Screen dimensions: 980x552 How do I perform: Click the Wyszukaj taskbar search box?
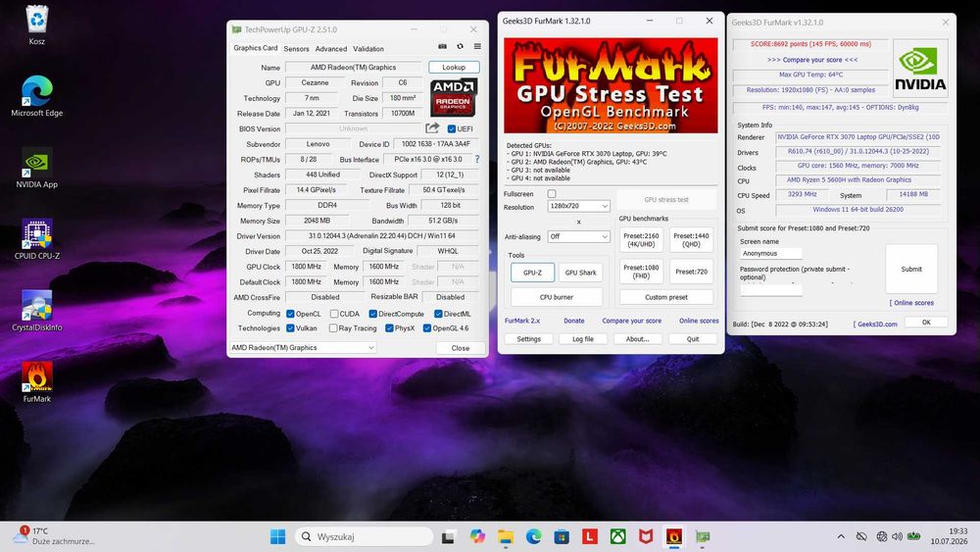[364, 536]
